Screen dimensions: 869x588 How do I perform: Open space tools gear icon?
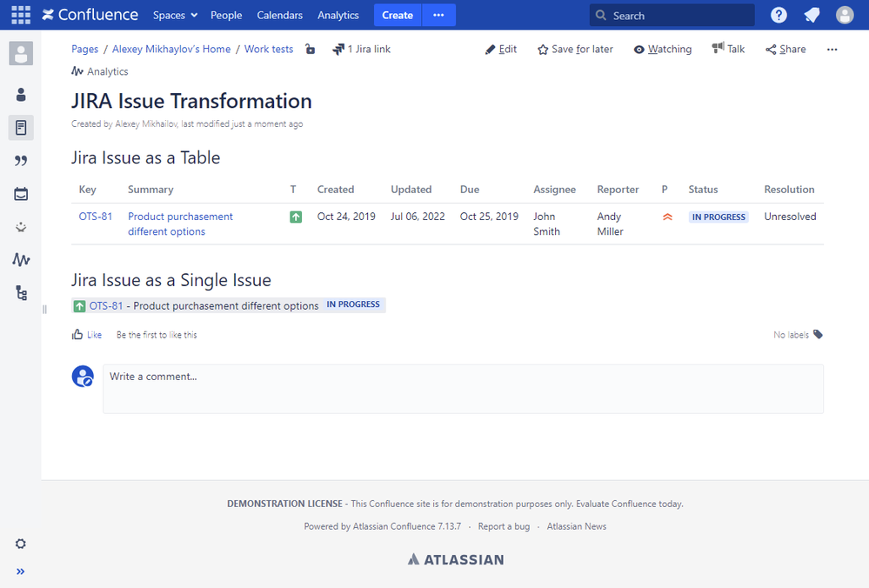(x=21, y=544)
